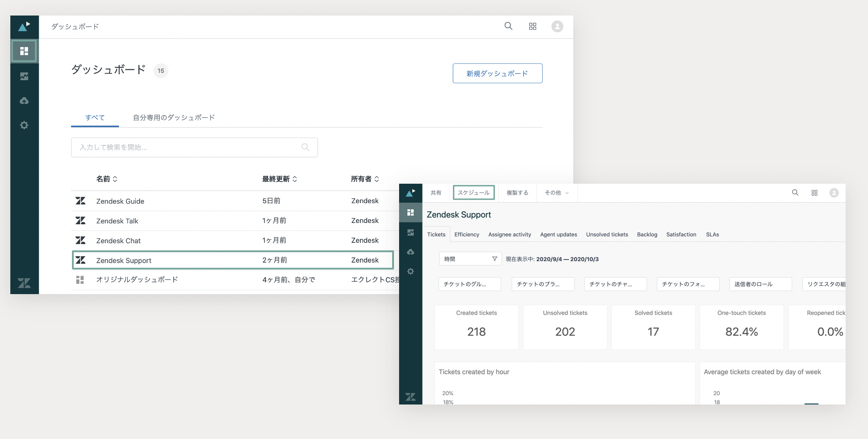868x439 pixels.
Task: Click the Zendesk logo at the bottom of the Support sidebar
Action: (x=411, y=397)
